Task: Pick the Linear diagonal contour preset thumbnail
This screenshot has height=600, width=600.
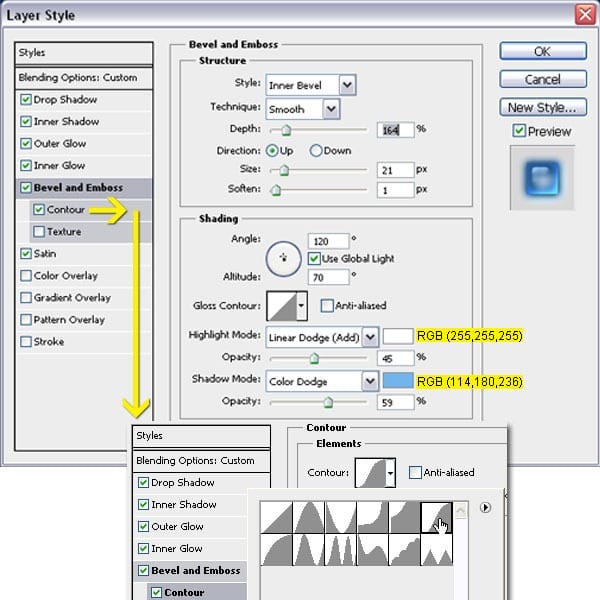Action: pos(276,517)
